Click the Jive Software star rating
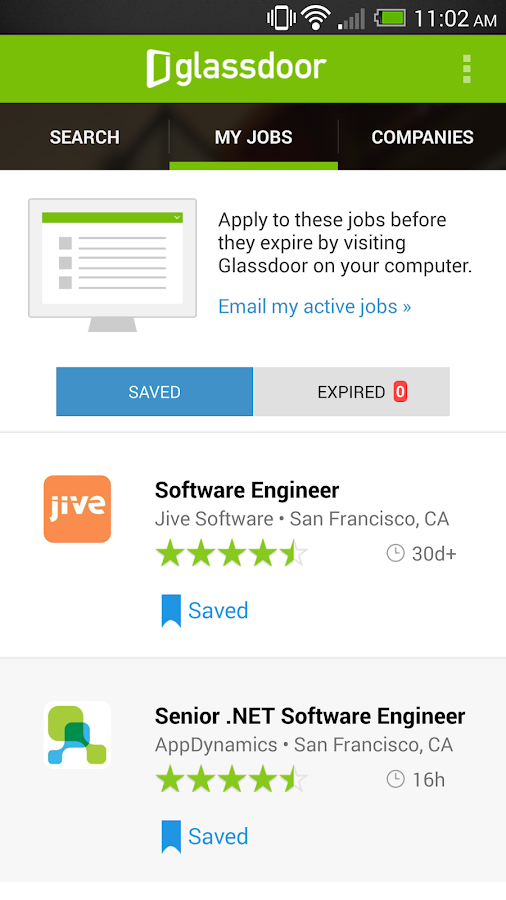 coord(232,554)
